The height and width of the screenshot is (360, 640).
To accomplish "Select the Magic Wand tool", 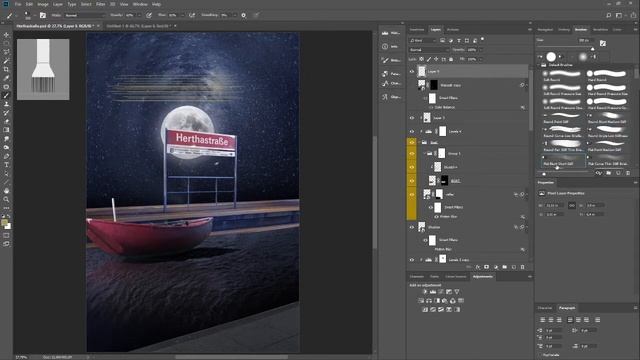I will coord(6,61).
